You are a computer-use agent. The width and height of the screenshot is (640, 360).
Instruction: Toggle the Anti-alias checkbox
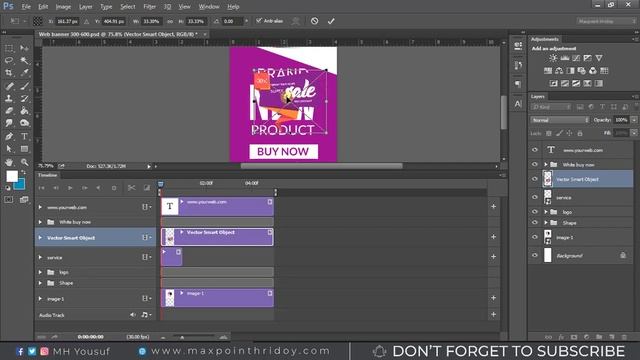[259, 21]
